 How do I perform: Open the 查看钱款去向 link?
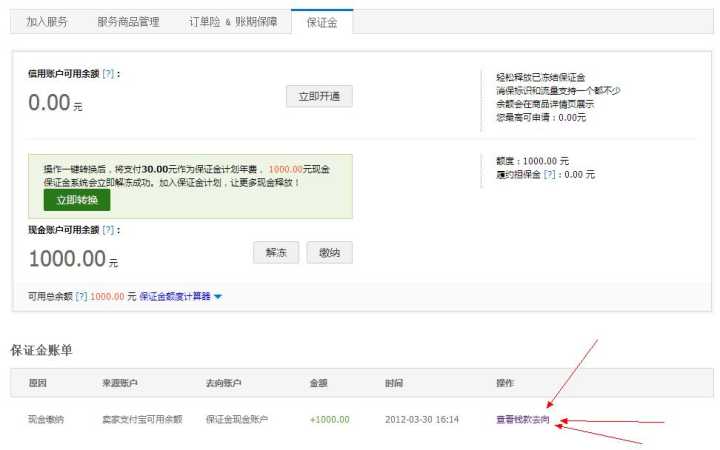pos(522,419)
